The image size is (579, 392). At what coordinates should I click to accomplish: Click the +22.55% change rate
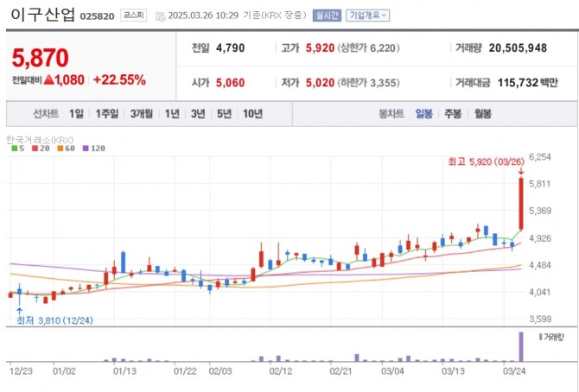click(x=119, y=79)
